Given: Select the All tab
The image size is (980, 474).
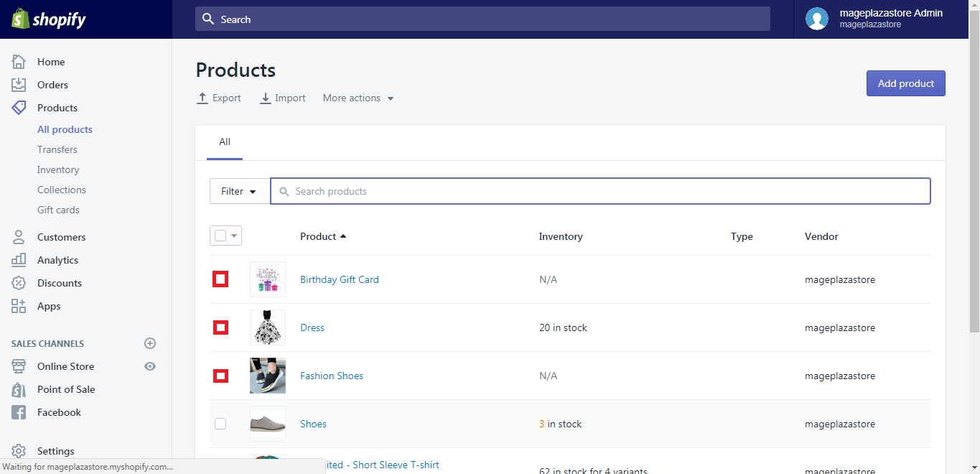Looking at the screenshot, I should 225,142.
